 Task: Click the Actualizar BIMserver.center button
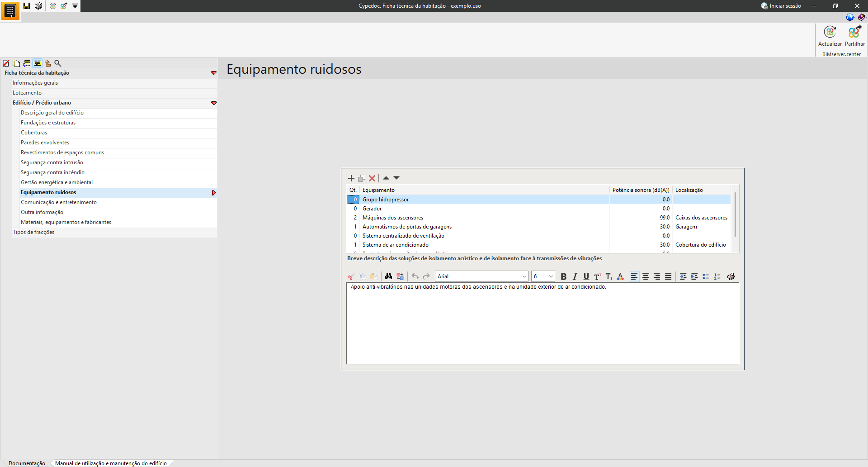pyautogui.click(x=830, y=36)
